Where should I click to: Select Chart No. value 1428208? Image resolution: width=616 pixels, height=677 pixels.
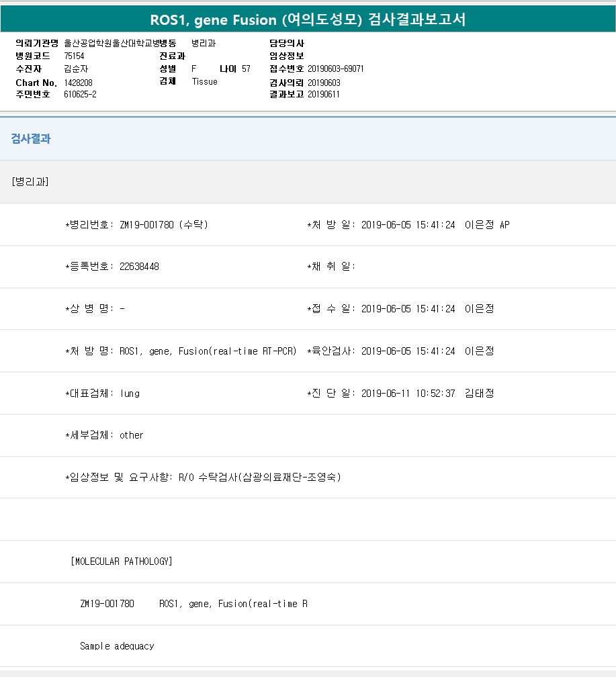coord(78,83)
